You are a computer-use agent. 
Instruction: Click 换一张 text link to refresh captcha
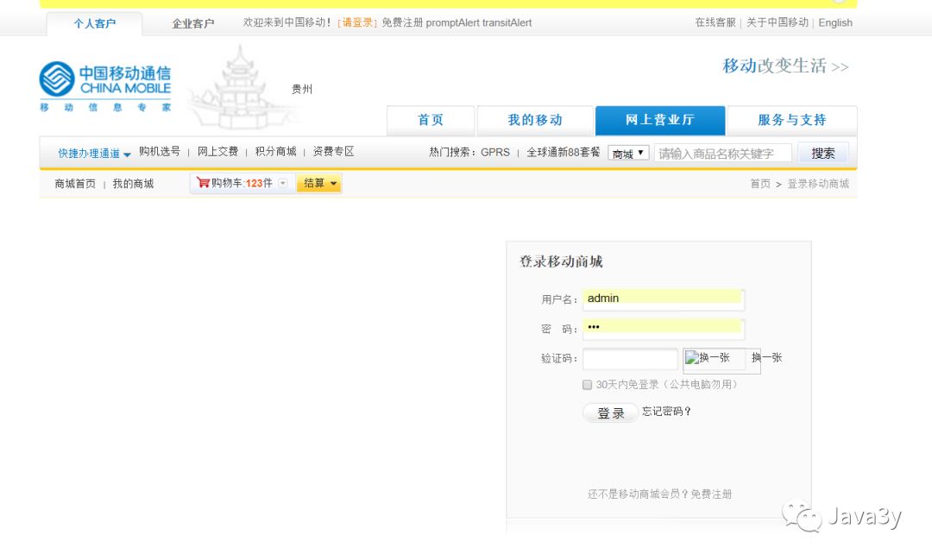coord(767,357)
